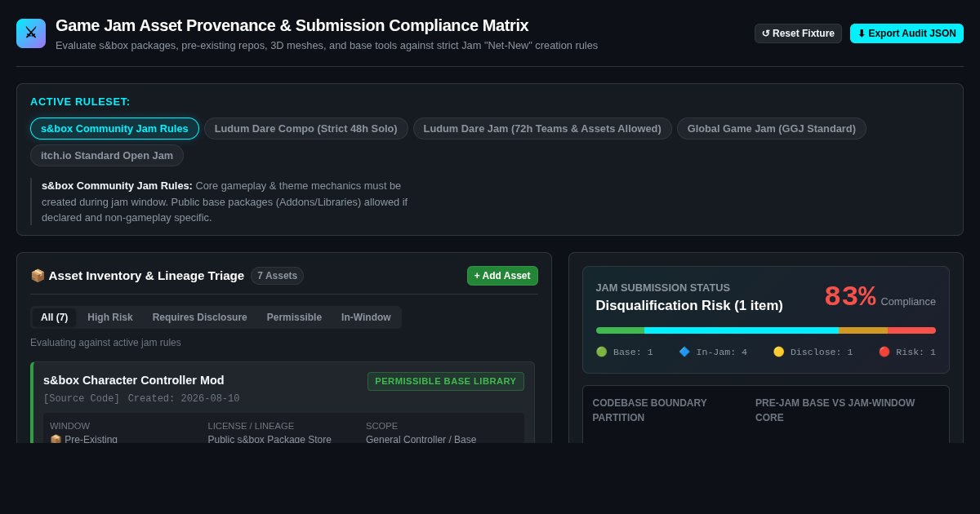This screenshot has width=980, height=514.
Task: Click the package box icon beside Asset Inventory
Action: 38,276
